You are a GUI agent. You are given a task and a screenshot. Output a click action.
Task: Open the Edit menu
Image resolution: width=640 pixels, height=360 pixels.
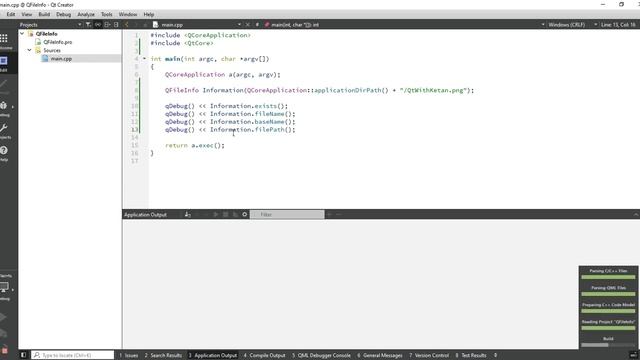pos(11,14)
